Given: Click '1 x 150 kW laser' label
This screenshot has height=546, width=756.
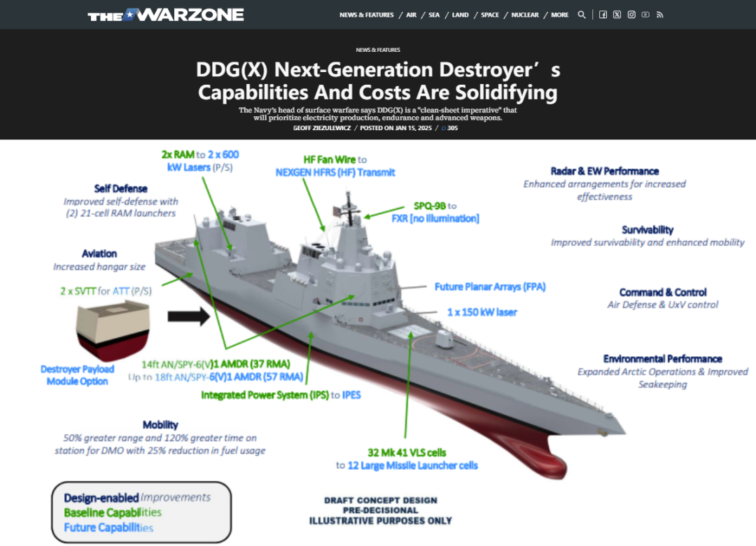Looking at the screenshot, I should click(x=482, y=313).
